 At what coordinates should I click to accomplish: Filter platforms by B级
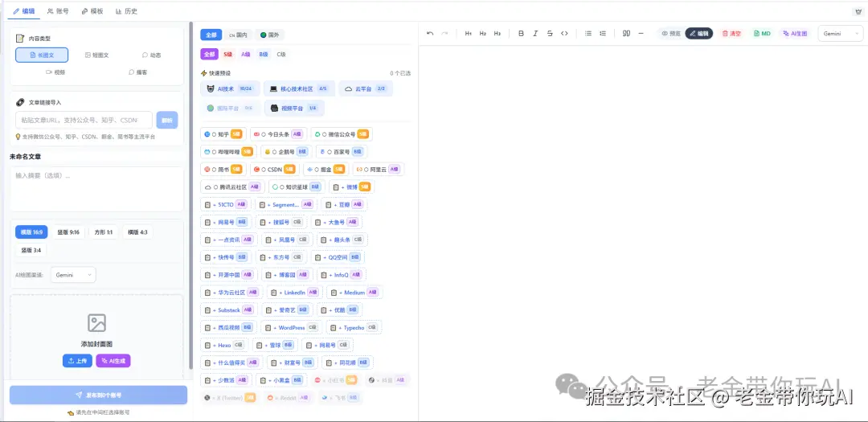(264, 55)
